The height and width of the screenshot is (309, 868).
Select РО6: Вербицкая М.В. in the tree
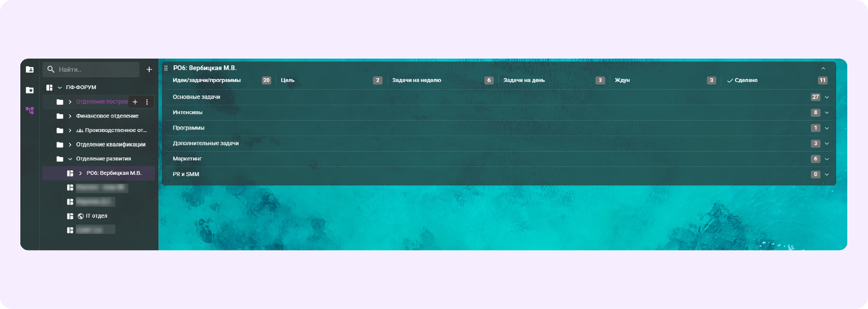(114, 173)
